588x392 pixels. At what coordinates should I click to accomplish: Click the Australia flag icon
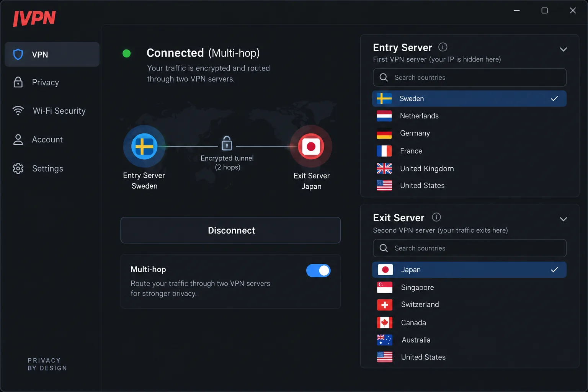385,340
